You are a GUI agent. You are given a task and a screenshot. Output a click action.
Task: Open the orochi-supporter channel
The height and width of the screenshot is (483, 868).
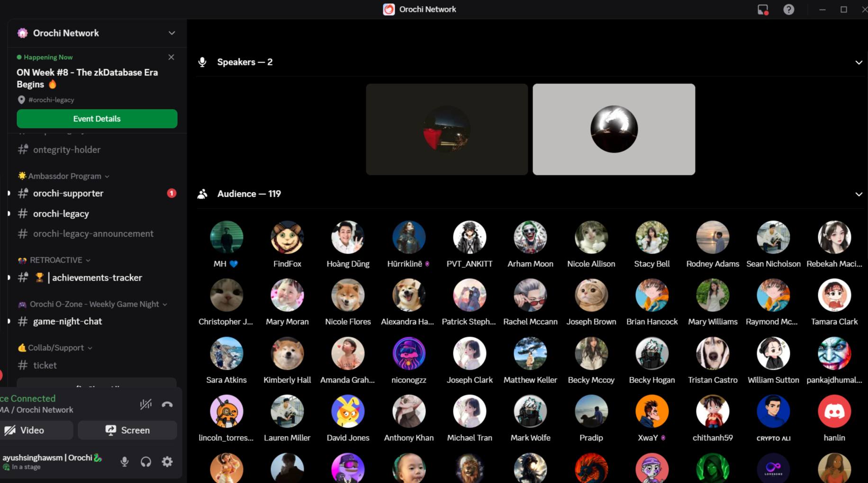[68, 193]
